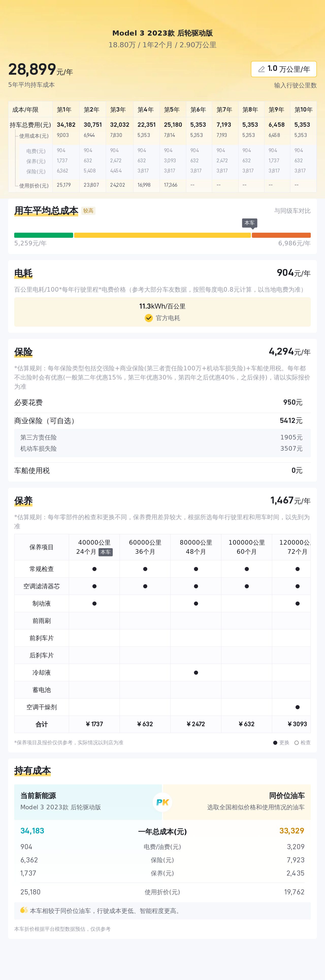Click the 1,467元/年 maintenance total
The width and height of the screenshot is (325, 980).
pos(290,501)
